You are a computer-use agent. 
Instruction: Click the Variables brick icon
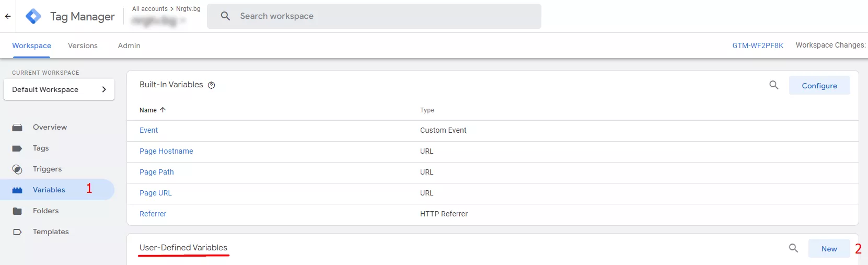pyautogui.click(x=17, y=190)
